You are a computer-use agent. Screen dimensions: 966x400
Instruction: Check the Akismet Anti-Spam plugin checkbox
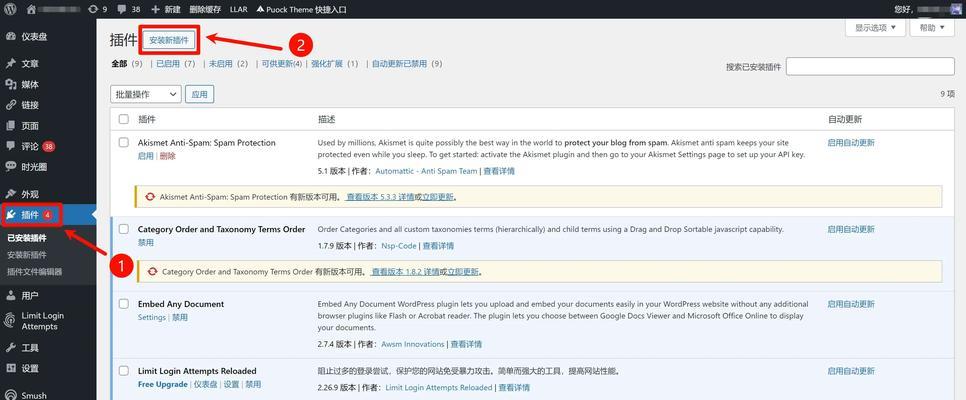pos(124,142)
